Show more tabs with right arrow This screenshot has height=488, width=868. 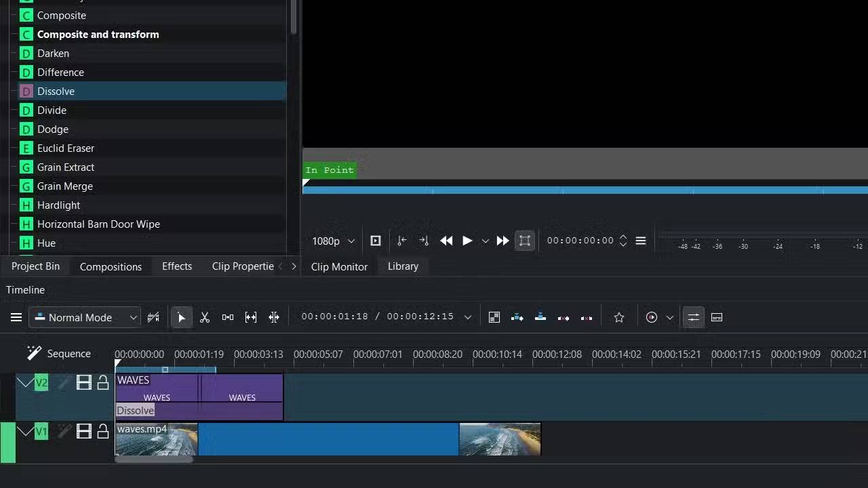(x=294, y=266)
